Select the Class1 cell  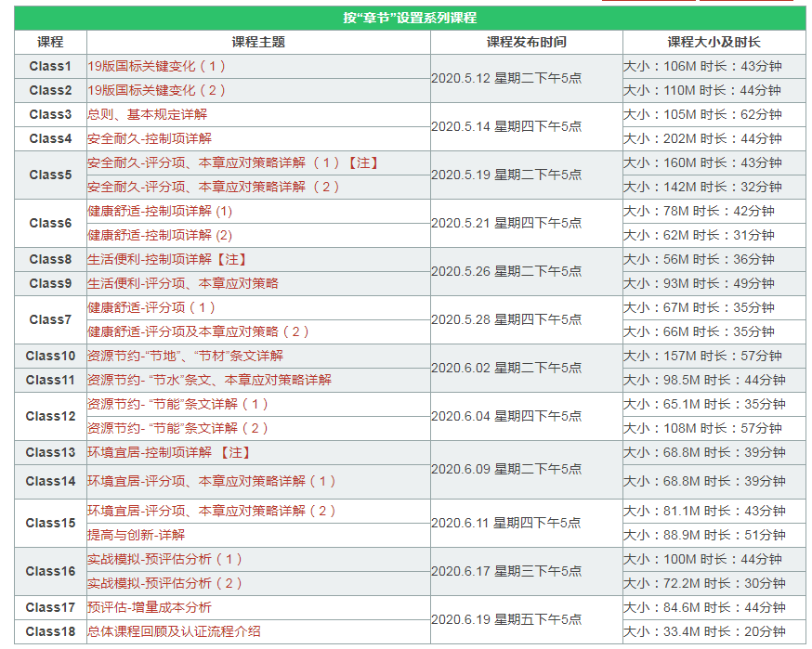click(50, 66)
